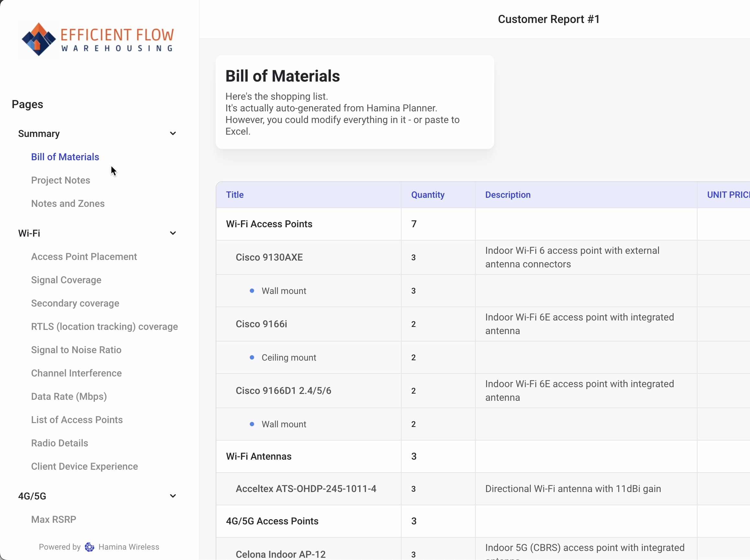
Task: Select the Ceiling mount sub-item
Action: [289, 357]
